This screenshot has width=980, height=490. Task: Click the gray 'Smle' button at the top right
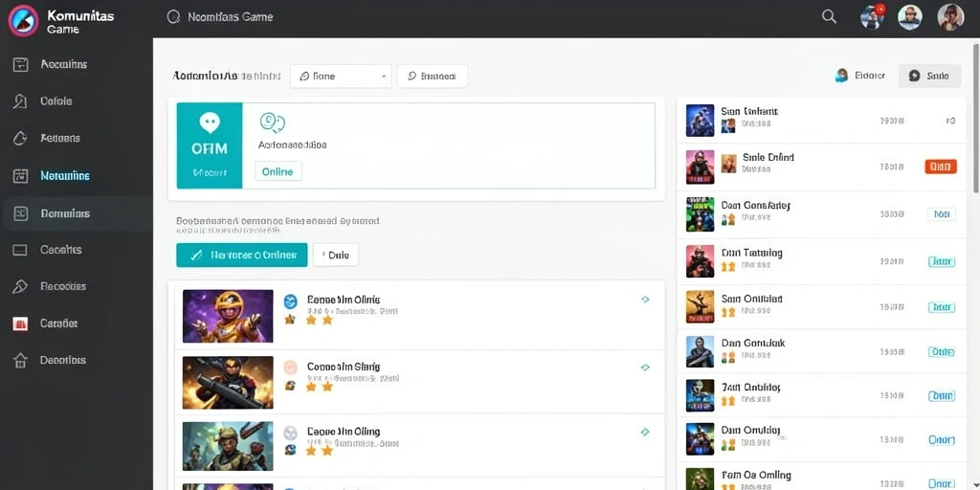pyautogui.click(x=929, y=76)
